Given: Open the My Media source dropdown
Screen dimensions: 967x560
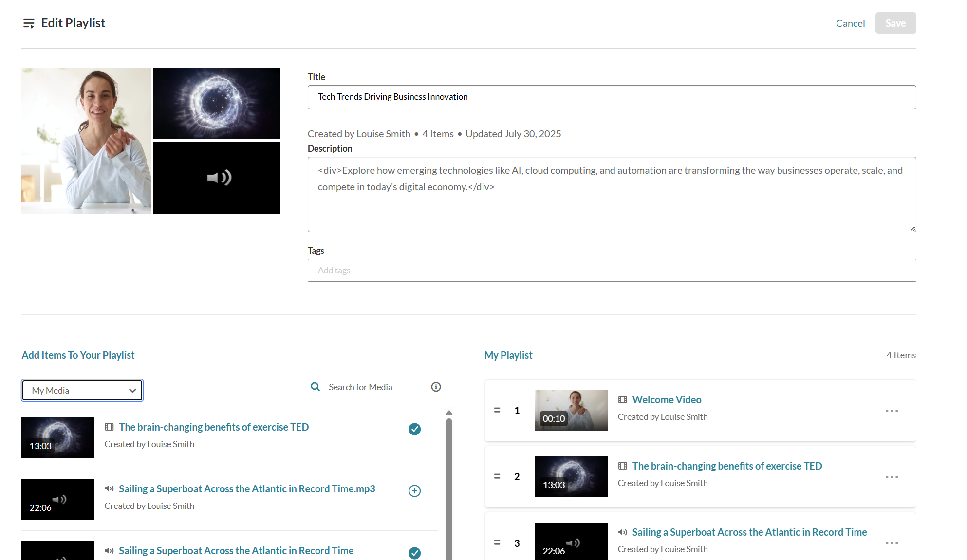Looking at the screenshot, I should tap(82, 391).
